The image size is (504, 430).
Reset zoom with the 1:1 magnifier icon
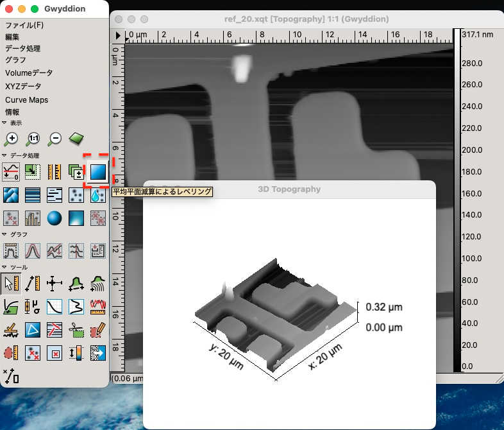point(33,139)
